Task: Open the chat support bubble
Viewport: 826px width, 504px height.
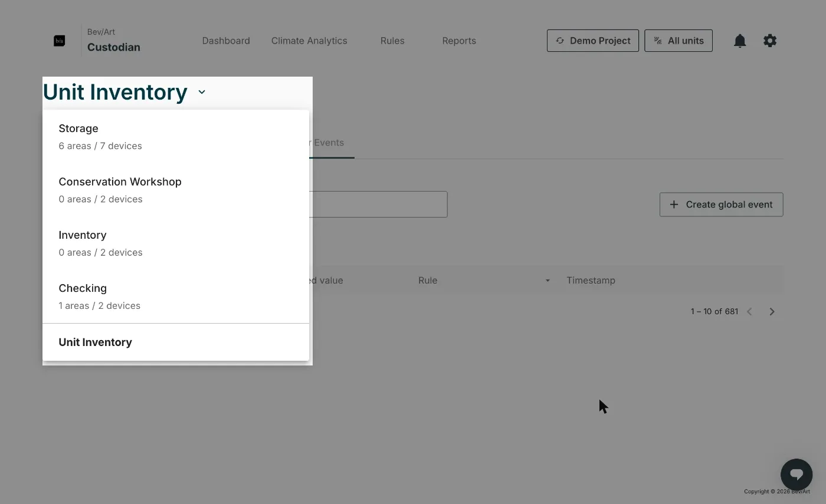Action: tap(796, 474)
